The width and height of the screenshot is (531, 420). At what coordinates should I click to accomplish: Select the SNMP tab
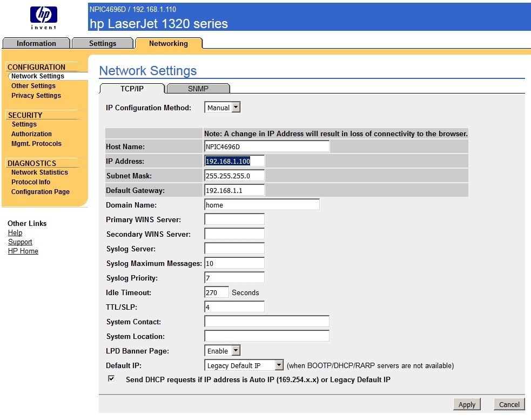[198, 89]
